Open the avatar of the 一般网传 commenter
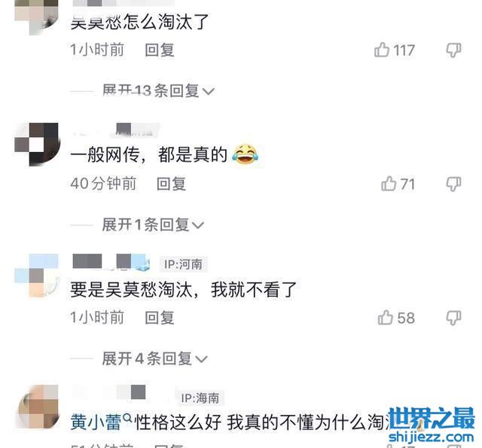Screen dimensions: 482x448 pos(37,145)
